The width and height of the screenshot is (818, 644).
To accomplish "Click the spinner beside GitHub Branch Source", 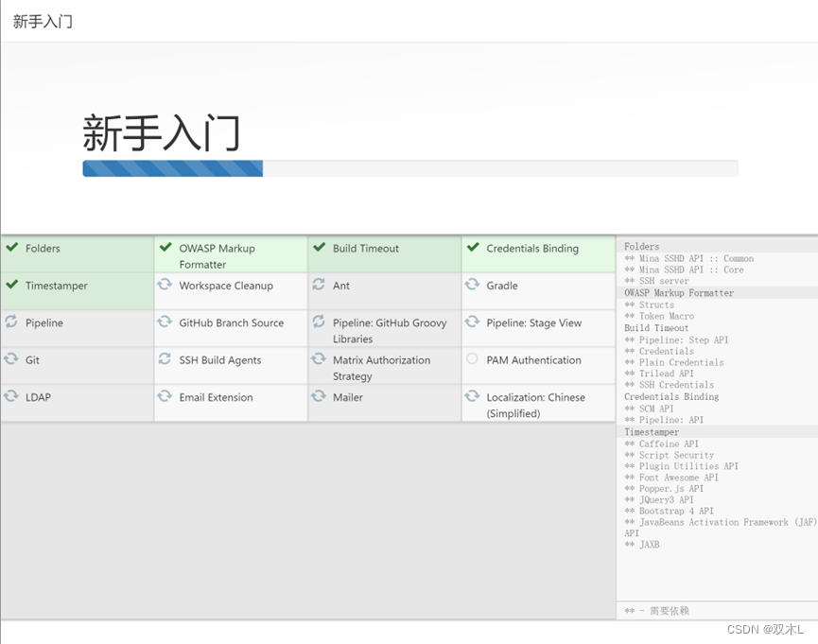I will [x=165, y=322].
